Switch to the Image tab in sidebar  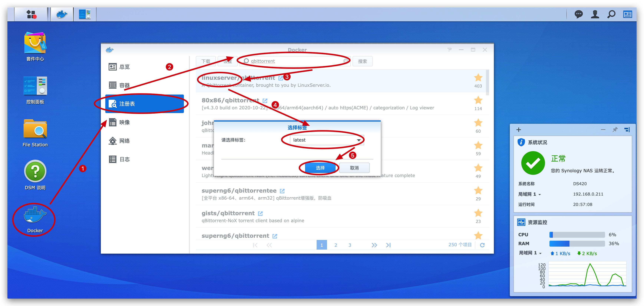[124, 122]
